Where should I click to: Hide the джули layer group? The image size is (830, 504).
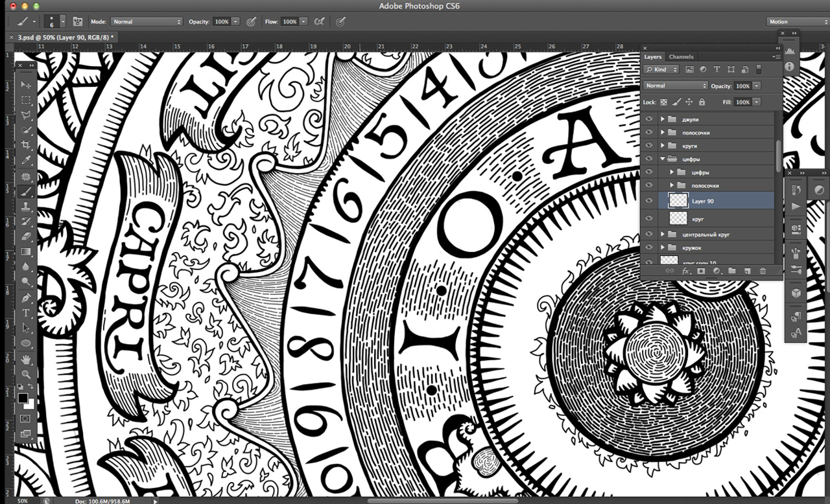[648, 119]
